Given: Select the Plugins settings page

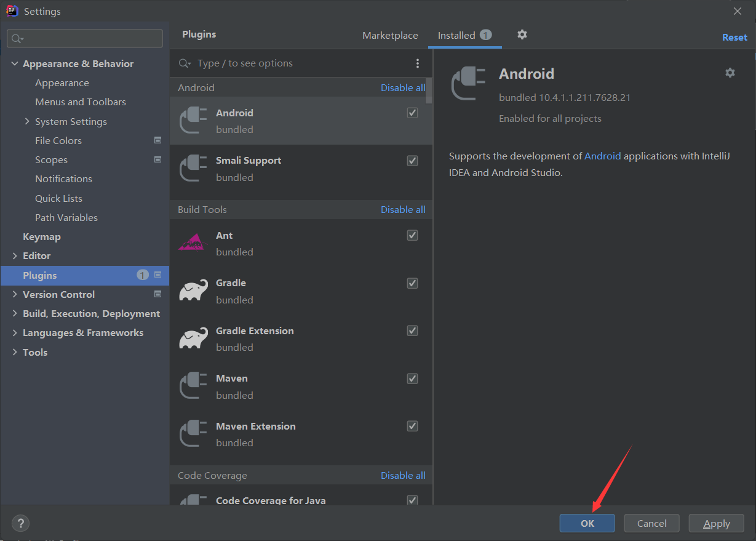Looking at the screenshot, I should (85, 275).
